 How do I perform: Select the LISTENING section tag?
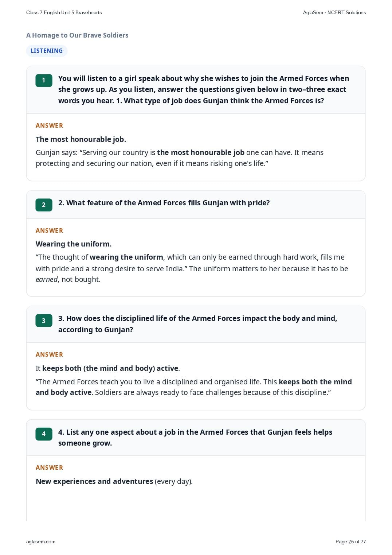[47, 51]
